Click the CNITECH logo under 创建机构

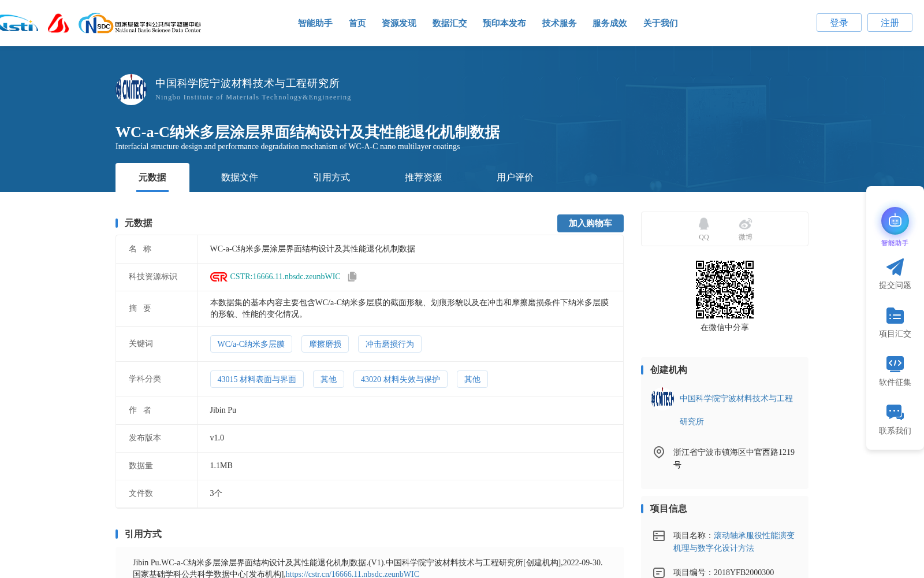662,398
